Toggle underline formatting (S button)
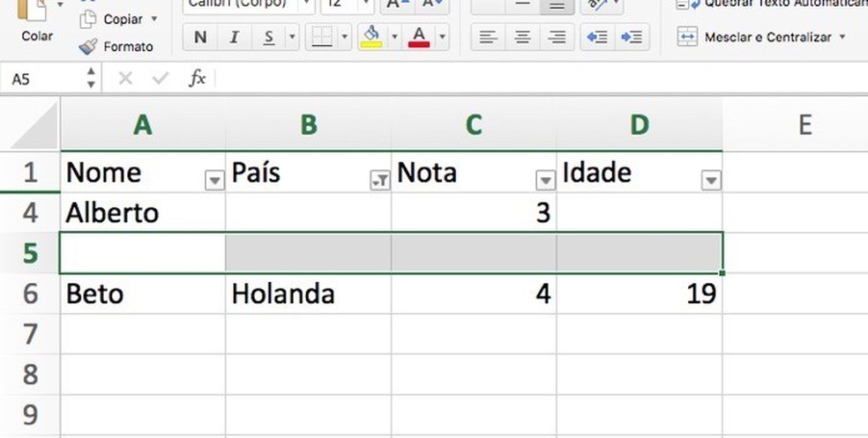The height and width of the screenshot is (438, 868). pos(268,37)
